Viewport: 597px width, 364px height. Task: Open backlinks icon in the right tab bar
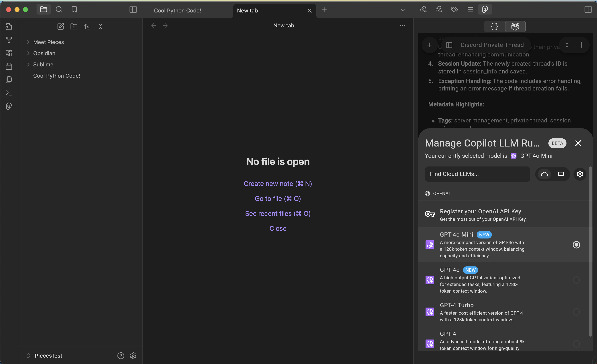(423, 10)
